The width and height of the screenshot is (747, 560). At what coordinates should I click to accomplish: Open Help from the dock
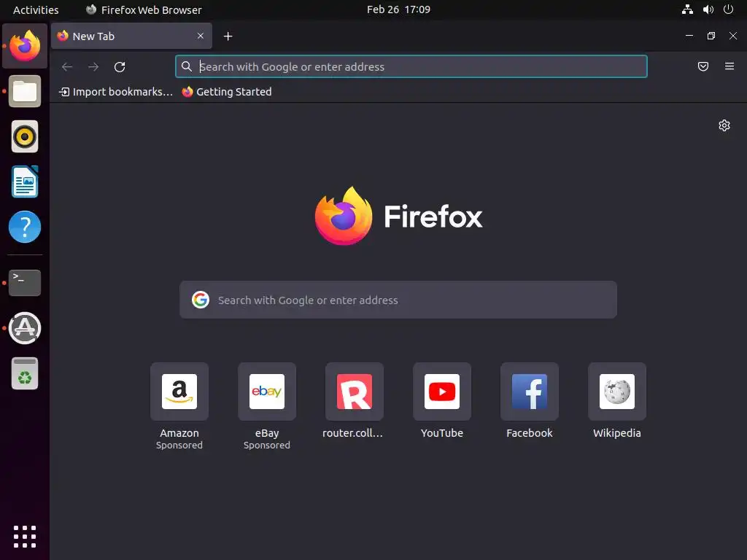25,227
